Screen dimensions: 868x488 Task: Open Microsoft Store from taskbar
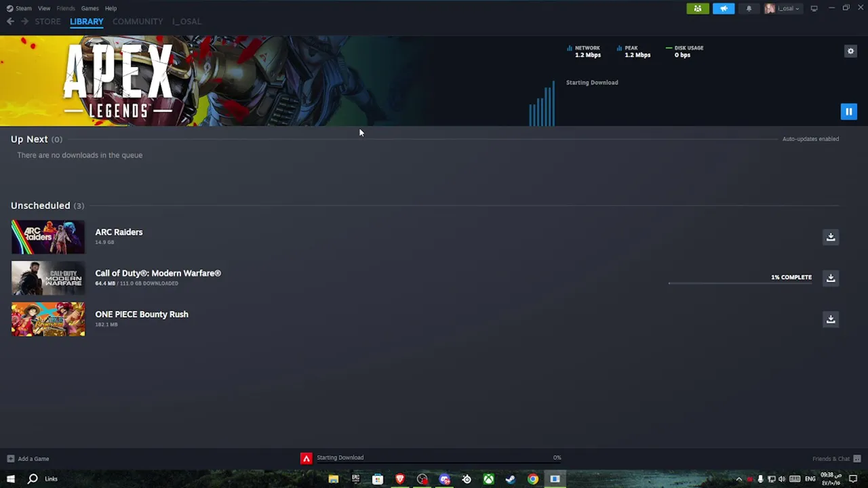(378, 479)
